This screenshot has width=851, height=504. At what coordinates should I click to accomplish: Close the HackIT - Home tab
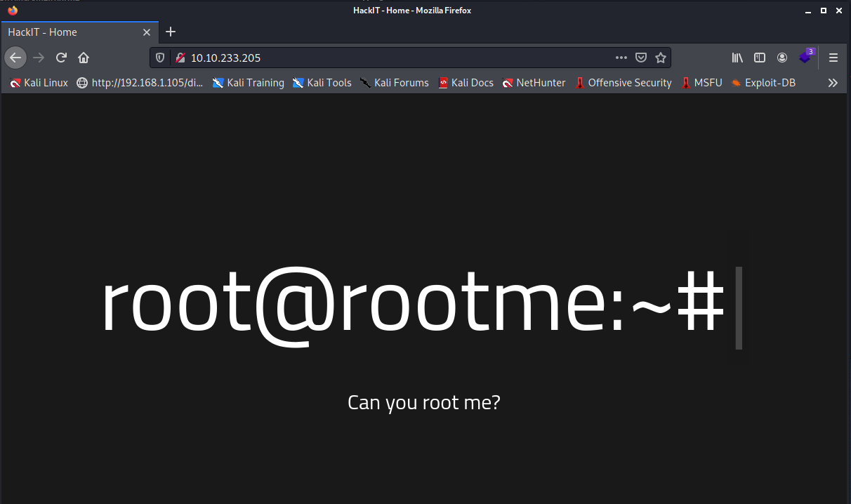click(147, 32)
